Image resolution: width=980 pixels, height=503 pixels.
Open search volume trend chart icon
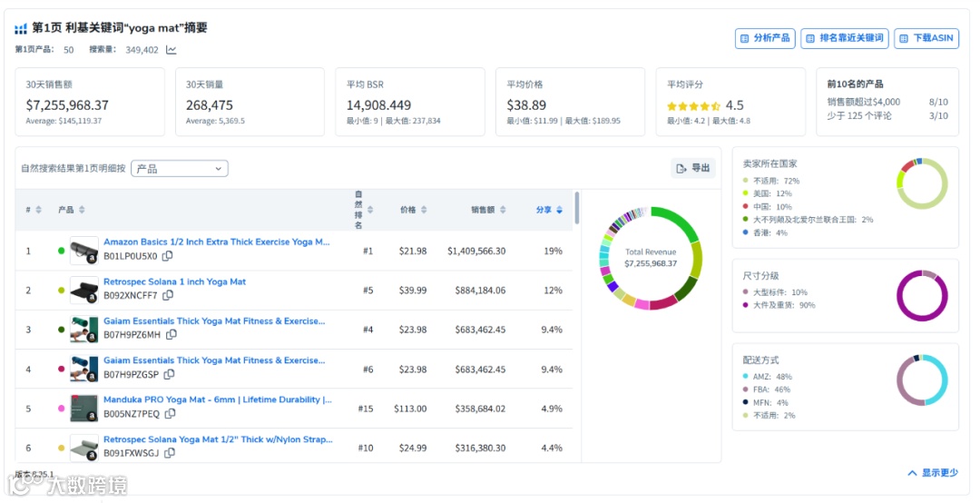(171, 50)
